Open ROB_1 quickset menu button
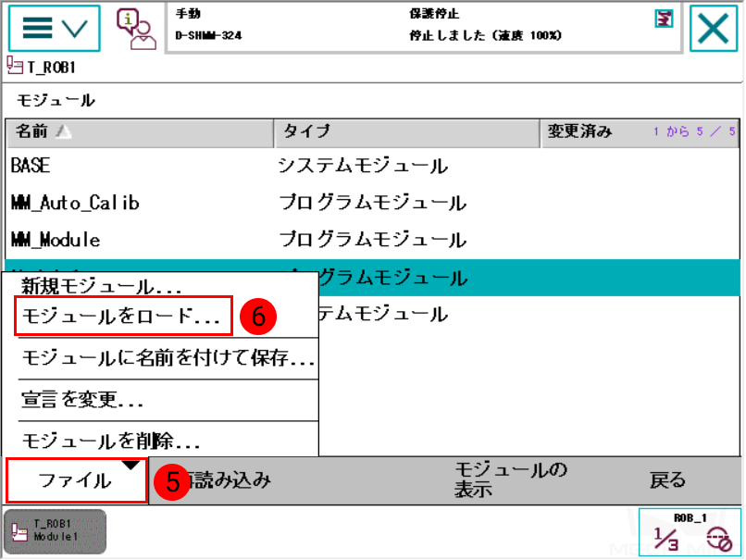 (690, 532)
